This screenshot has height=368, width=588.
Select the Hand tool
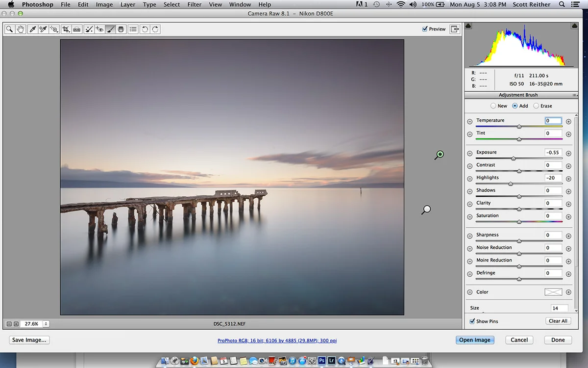tap(21, 29)
